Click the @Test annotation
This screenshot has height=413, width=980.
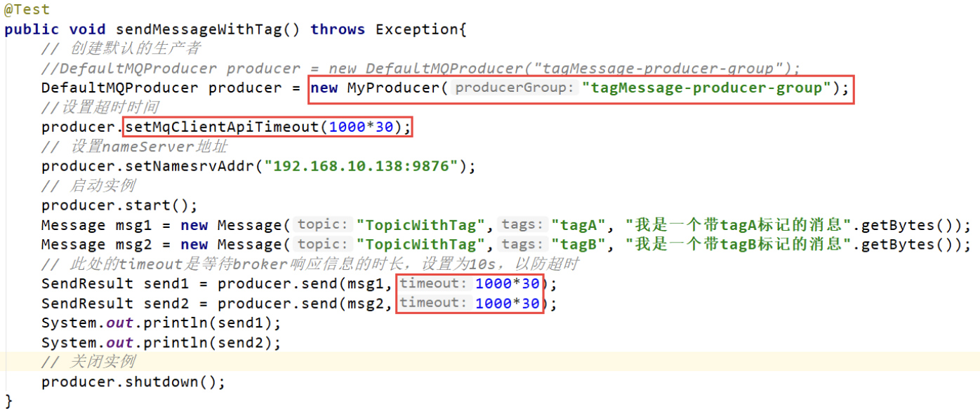click(x=27, y=10)
